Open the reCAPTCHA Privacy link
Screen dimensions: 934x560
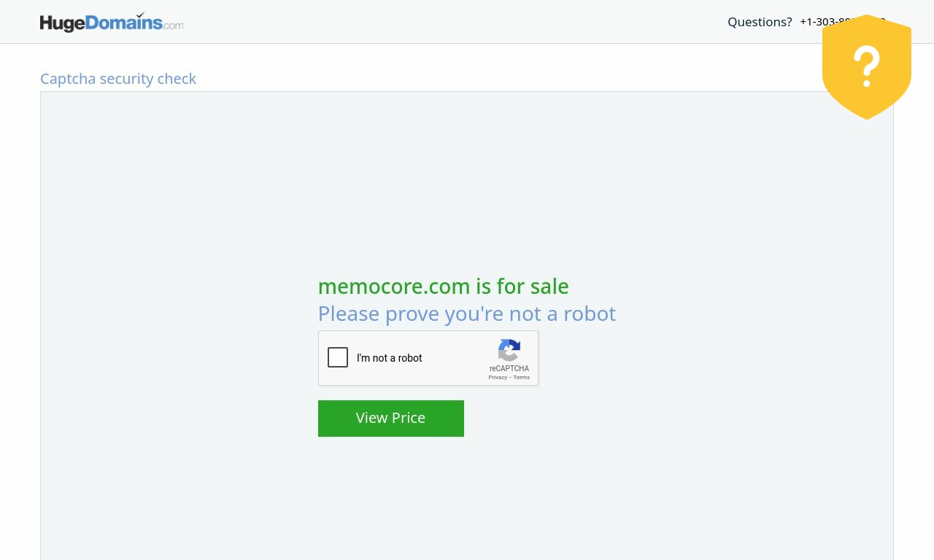pos(498,377)
